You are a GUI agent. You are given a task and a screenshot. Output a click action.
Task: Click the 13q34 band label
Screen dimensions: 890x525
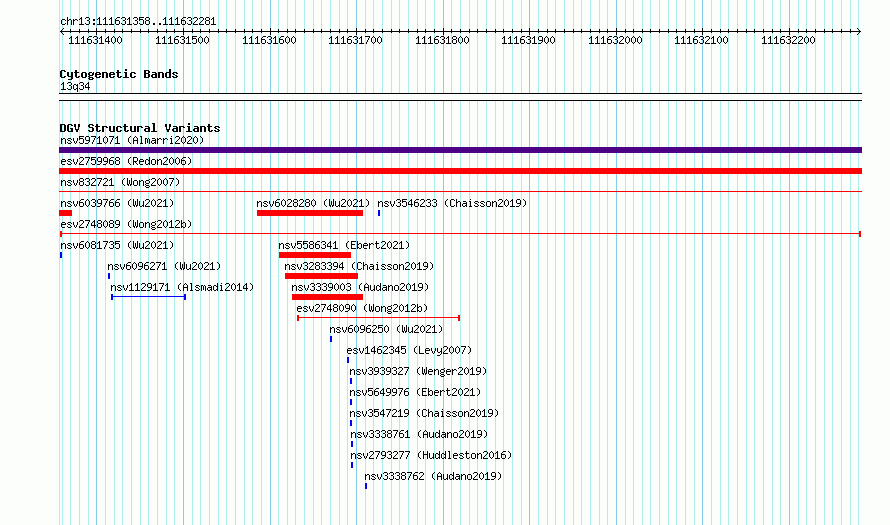75,86
